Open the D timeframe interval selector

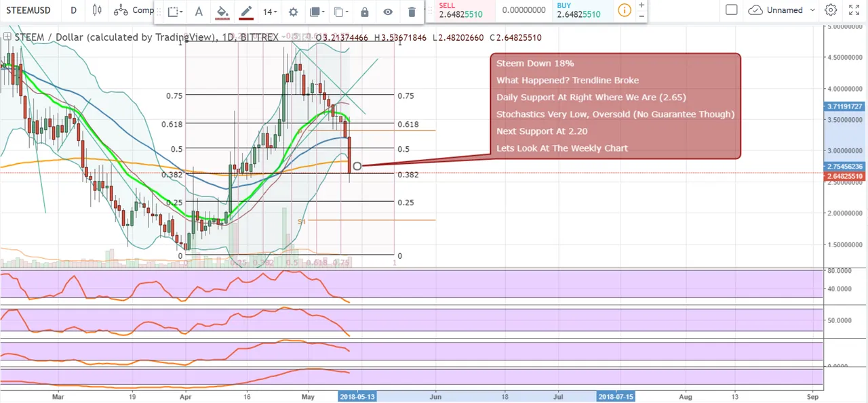click(73, 10)
